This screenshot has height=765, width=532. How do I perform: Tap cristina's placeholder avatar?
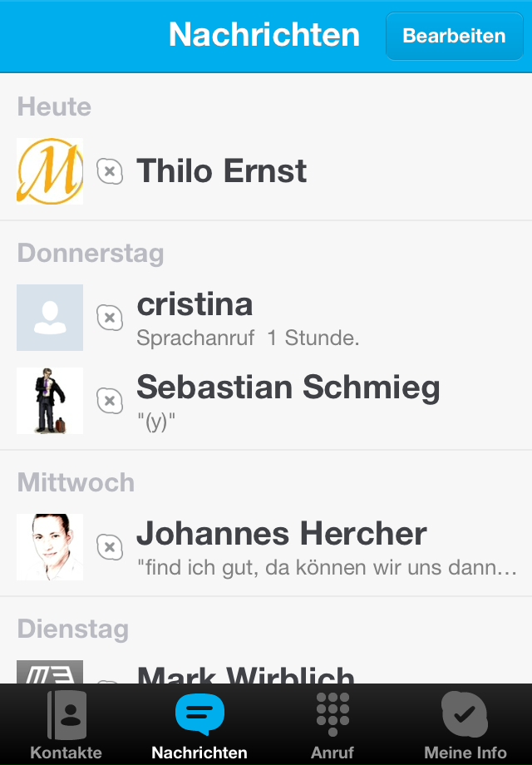point(50,318)
